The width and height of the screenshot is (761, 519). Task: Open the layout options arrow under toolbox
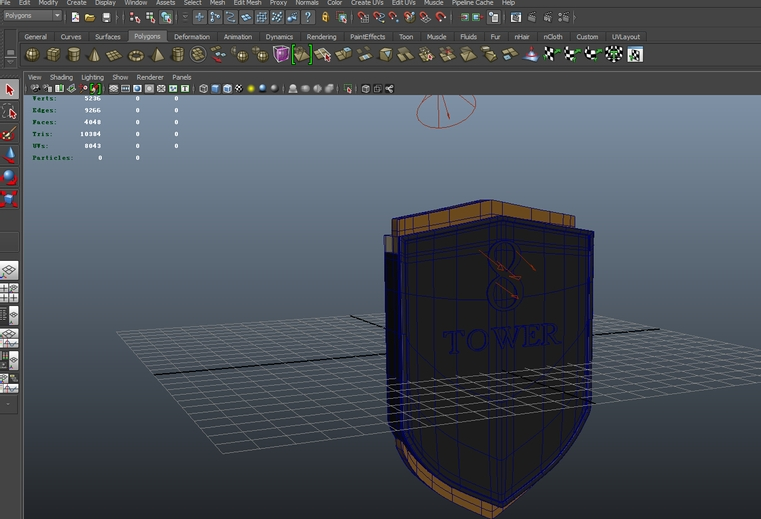tap(9, 403)
